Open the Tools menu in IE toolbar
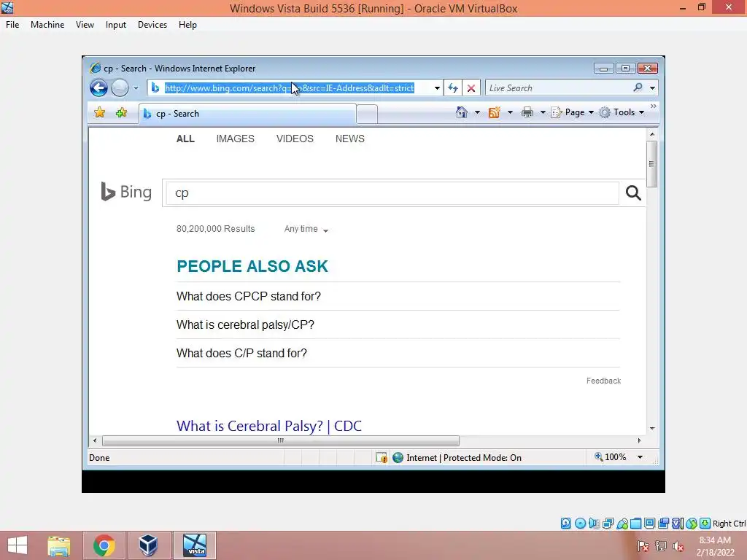Image resolution: width=747 pixels, height=560 pixels. [622, 112]
